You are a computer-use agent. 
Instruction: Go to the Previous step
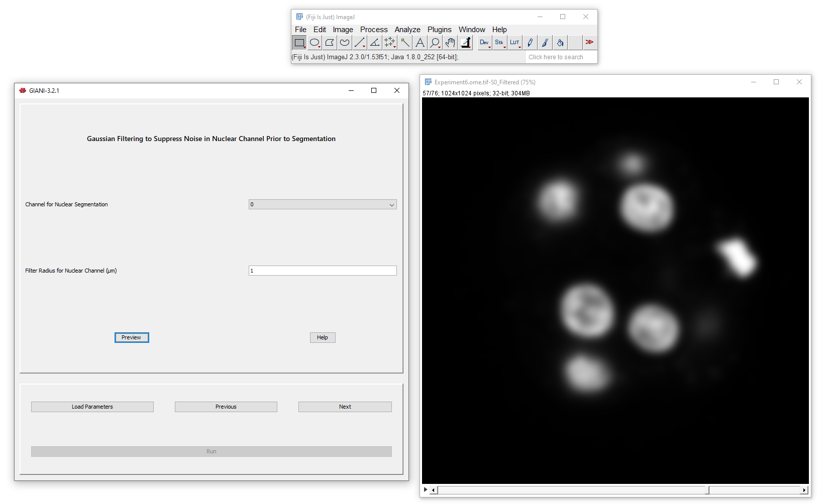[x=226, y=407]
